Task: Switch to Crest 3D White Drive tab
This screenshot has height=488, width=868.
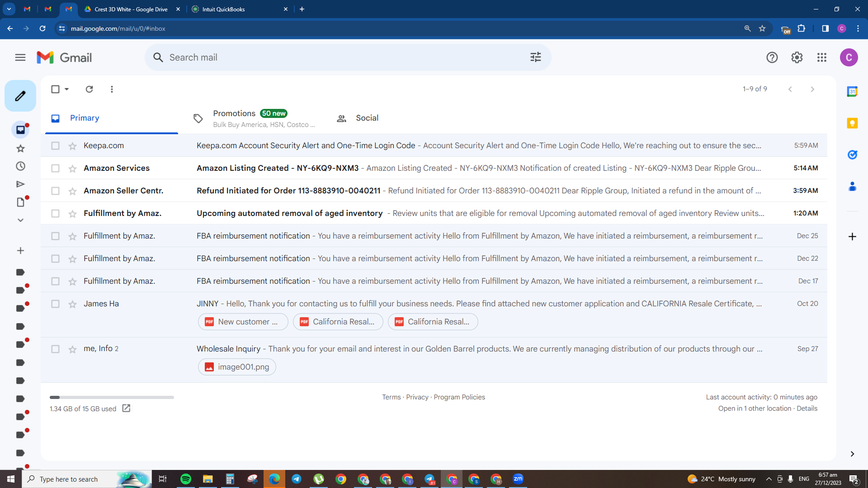Action: point(132,9)
